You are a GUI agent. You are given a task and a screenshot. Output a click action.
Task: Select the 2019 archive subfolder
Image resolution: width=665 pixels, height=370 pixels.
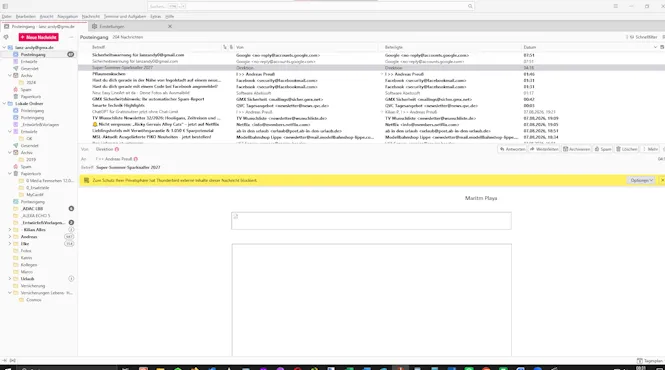click(x=31, y=160)
